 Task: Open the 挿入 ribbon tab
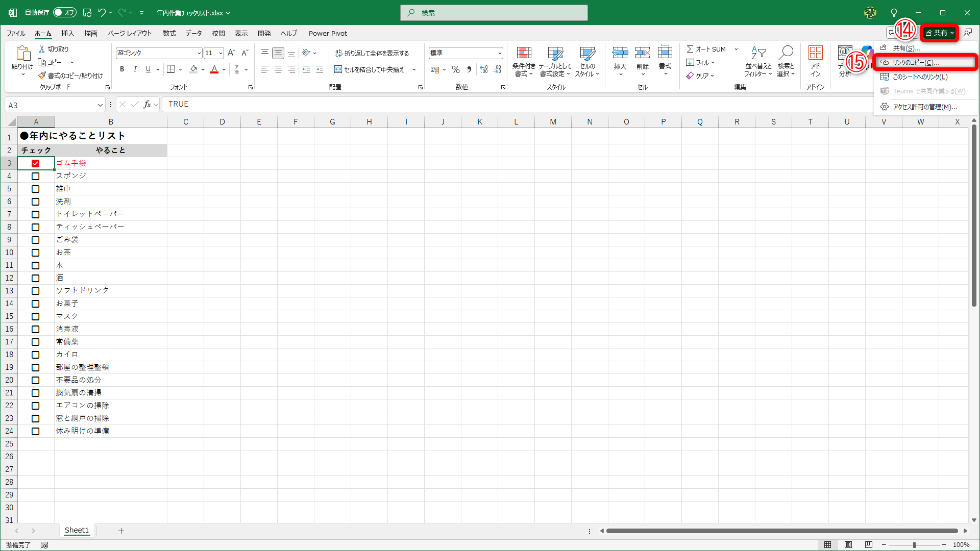67,34
